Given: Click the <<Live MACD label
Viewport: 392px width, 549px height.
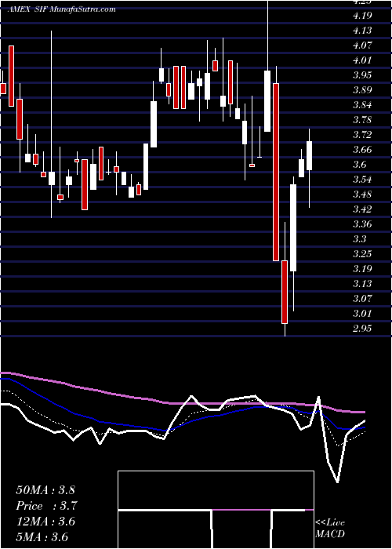Looking at the screenshot, I should [x=330, y=529].
